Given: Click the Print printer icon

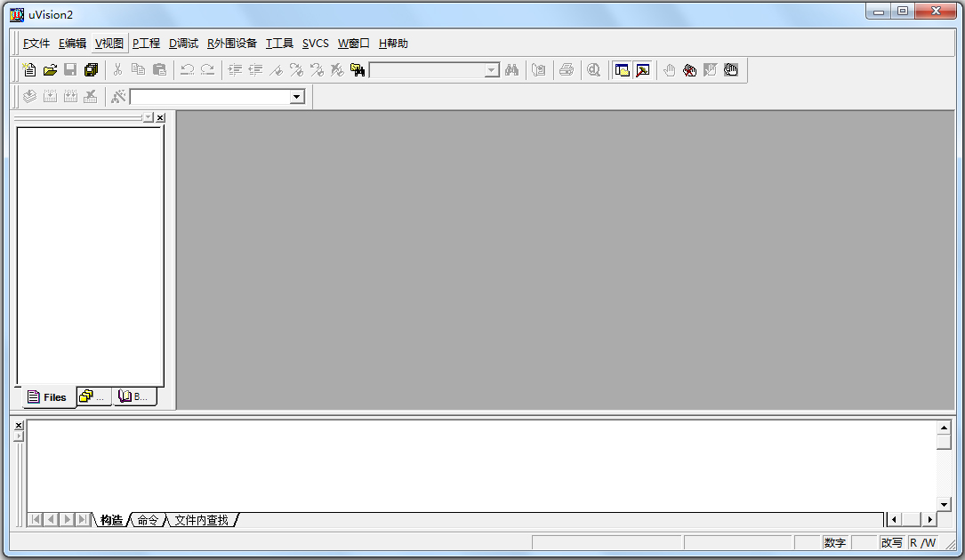Looking at the screenshot, I should (567, 70).
